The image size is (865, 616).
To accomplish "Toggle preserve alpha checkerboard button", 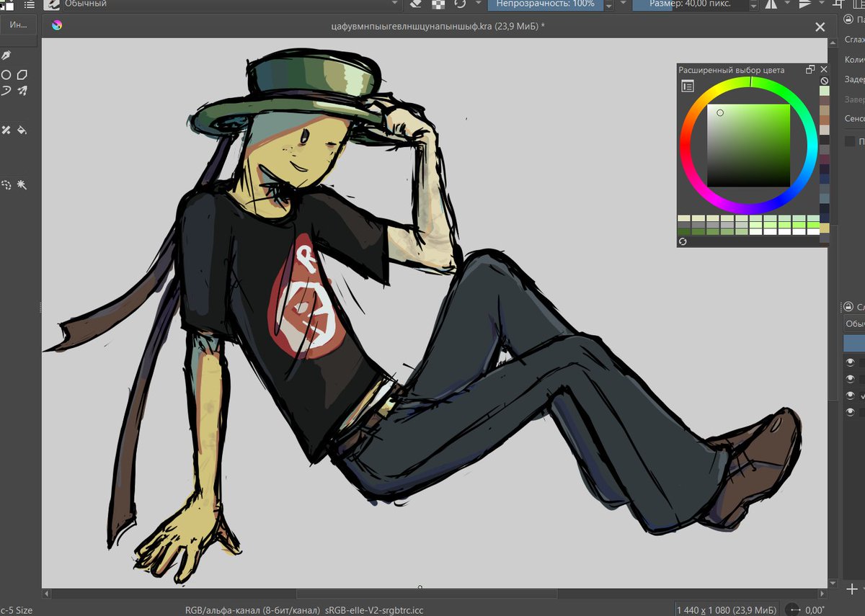I will [438, 4].
